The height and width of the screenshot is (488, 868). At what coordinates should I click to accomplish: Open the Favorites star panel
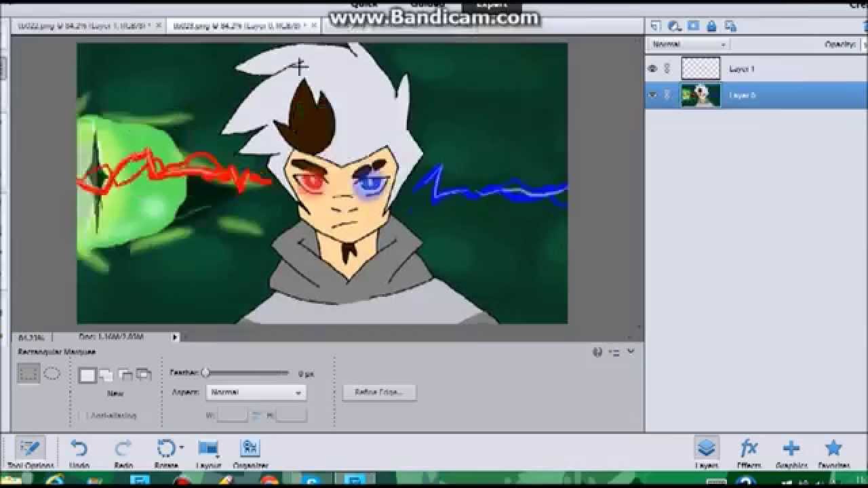(833, 448)
